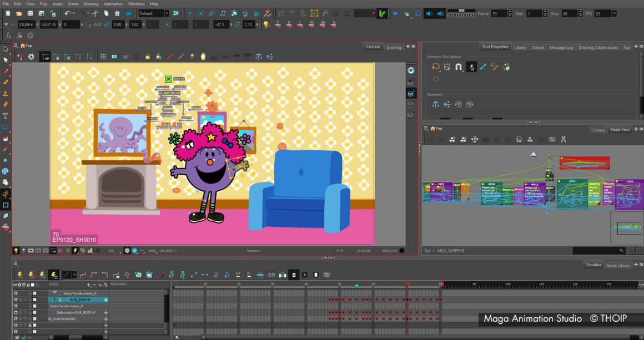Click the Top breadcrumb in Node View path

(x=427, y=251)
